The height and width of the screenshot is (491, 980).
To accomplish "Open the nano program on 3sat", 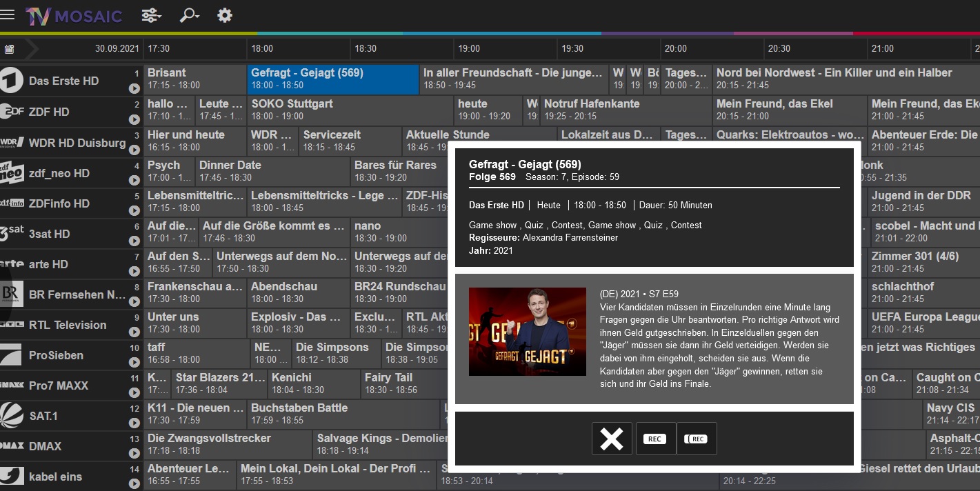I will 400,232.
